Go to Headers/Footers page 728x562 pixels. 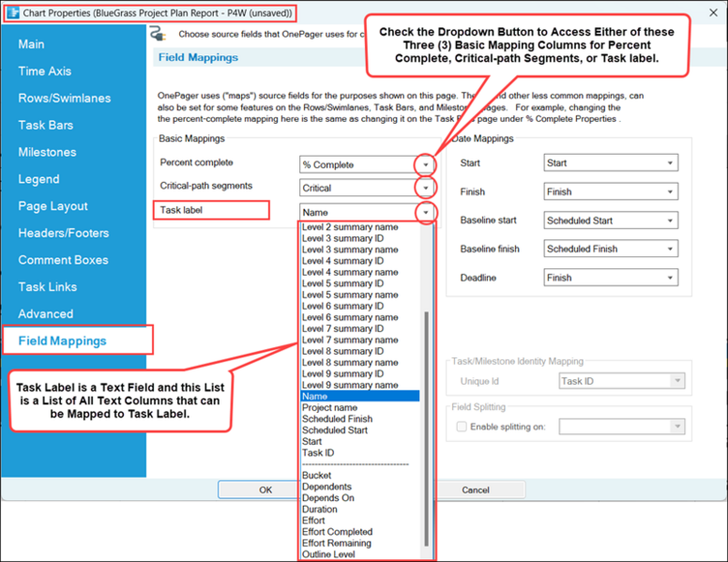click(x=64, y=233)
